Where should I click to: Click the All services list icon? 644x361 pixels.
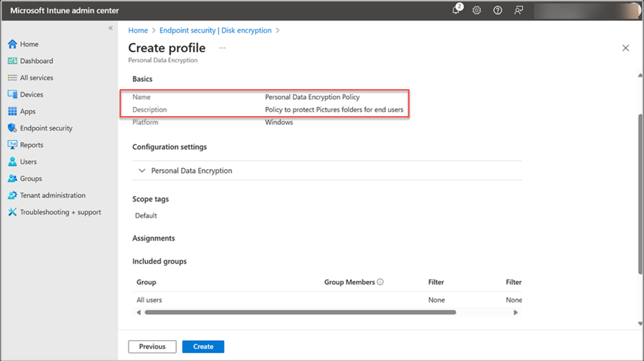(x=12, y=78)
